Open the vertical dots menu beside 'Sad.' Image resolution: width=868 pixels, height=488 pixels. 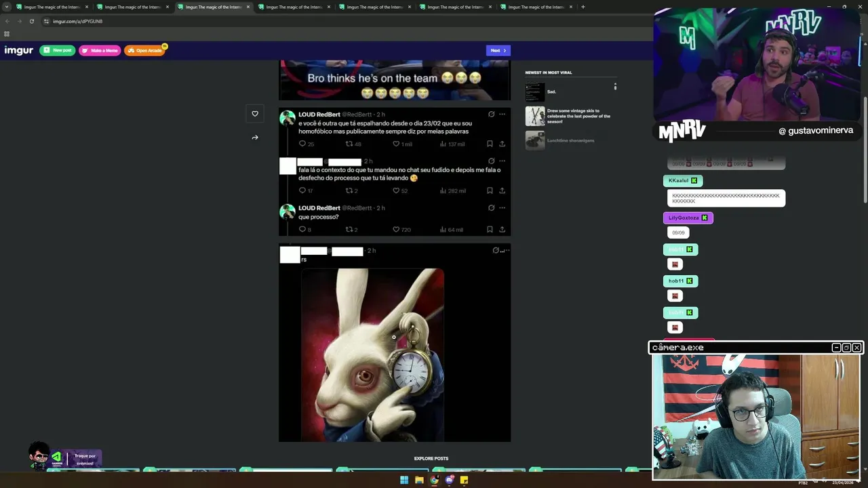tap(615, 87)
